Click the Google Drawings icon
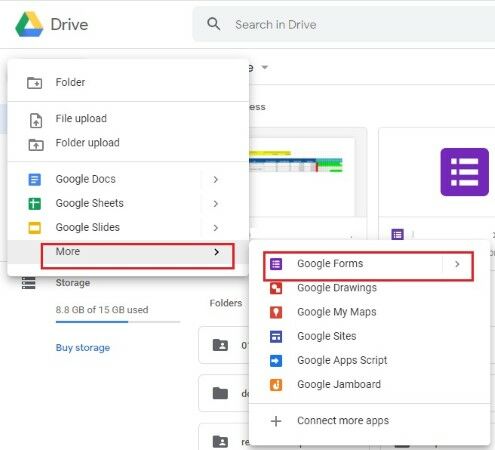Screen dimensions: 495x450 276,288
